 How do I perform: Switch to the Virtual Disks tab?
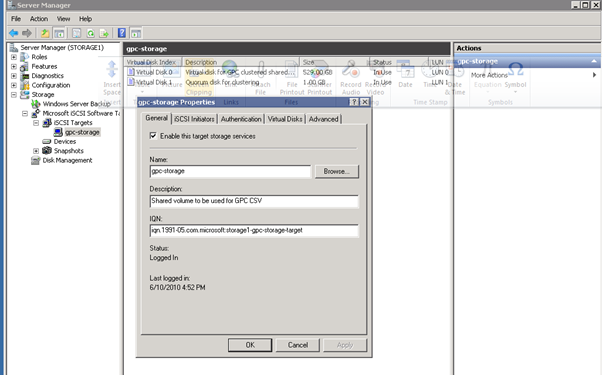pyautogui.click(x=285, y=119)
